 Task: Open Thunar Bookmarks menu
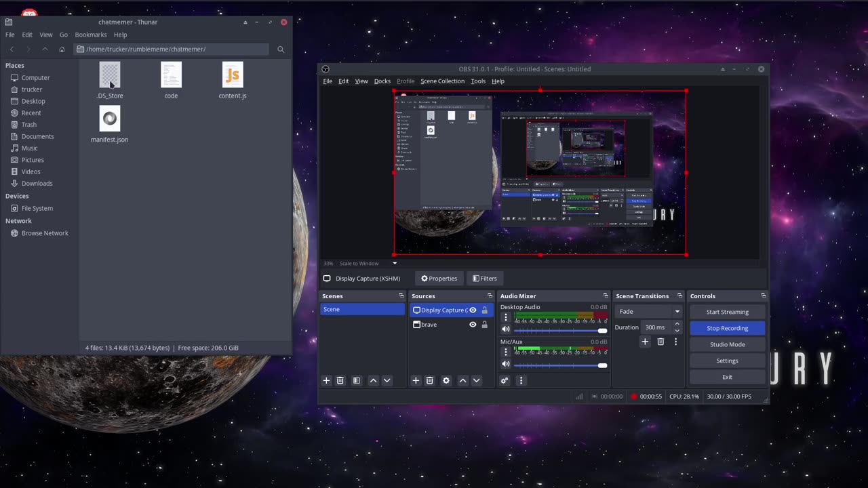coord(91,35)
